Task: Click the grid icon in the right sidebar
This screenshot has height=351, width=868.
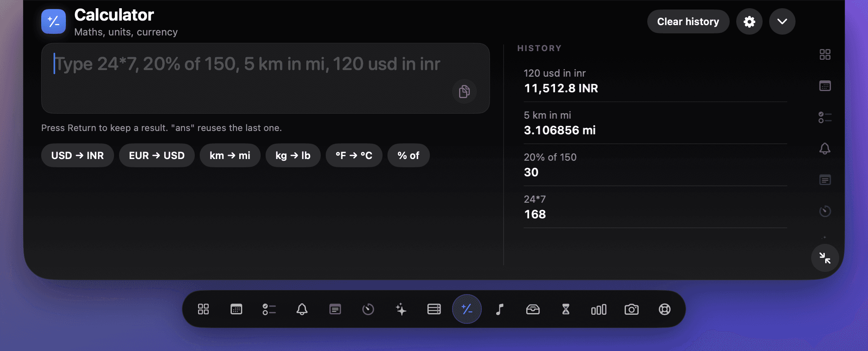Action: (x=825, y=54)
